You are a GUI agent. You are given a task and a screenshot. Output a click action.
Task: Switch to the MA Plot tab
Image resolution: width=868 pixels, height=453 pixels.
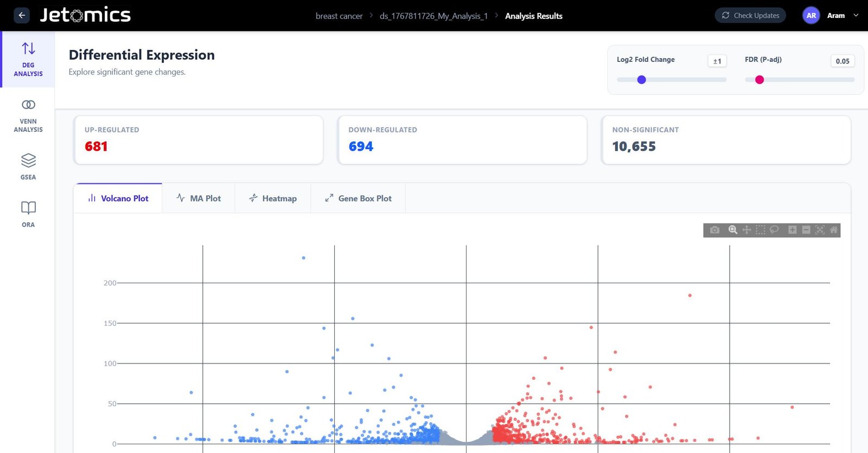click(199, 199)
